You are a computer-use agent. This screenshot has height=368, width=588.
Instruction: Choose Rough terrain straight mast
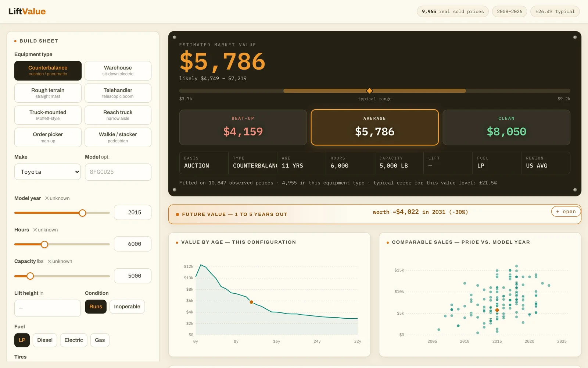point(48,93)
